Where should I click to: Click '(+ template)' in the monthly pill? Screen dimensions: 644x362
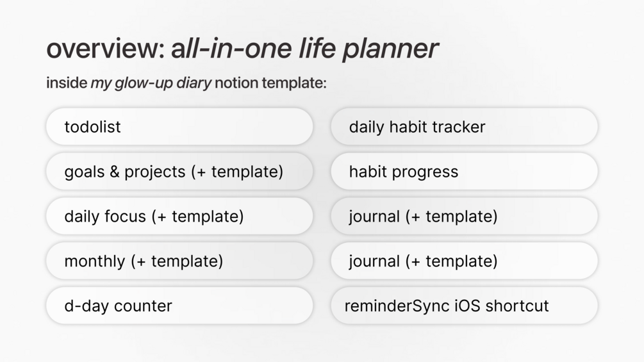click(177, 261)
